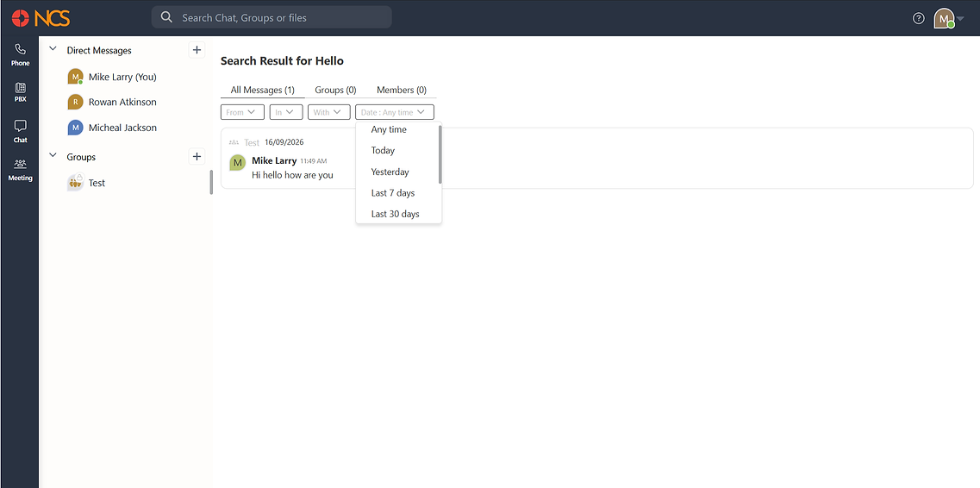Viewport: 980px width, 488px height.
Task: Open the PBX panel icon
Action: click(20, 92)
